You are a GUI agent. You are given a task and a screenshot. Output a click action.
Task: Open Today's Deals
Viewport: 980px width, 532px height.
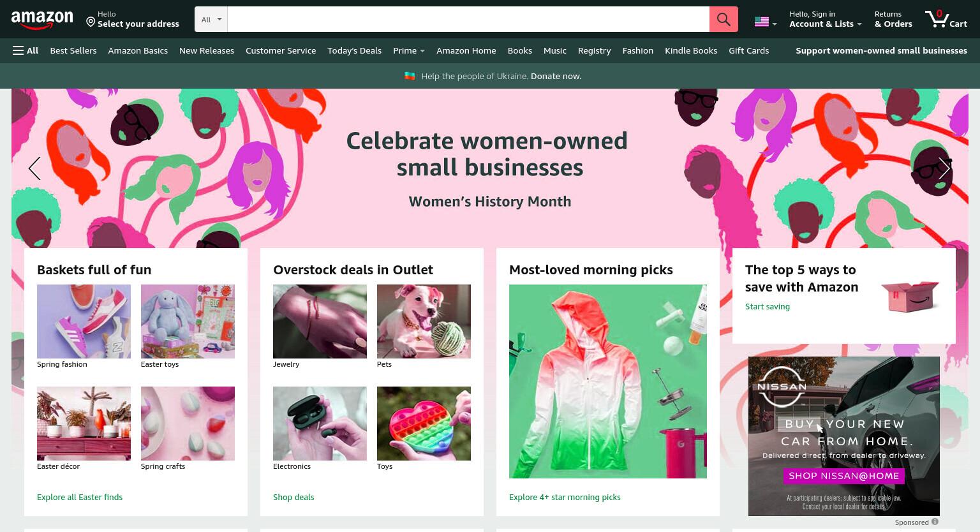click(354, 50)
